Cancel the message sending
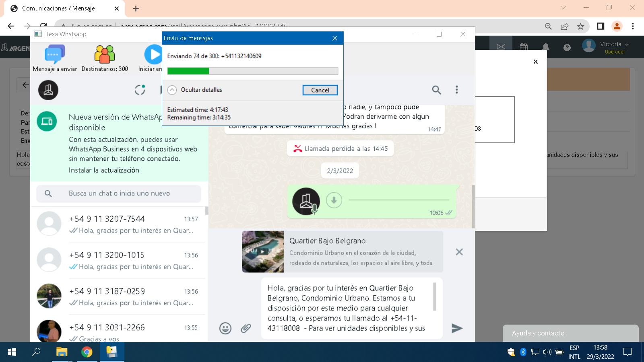The height and width of the screenshot is (362, 644). click(320, 90)
